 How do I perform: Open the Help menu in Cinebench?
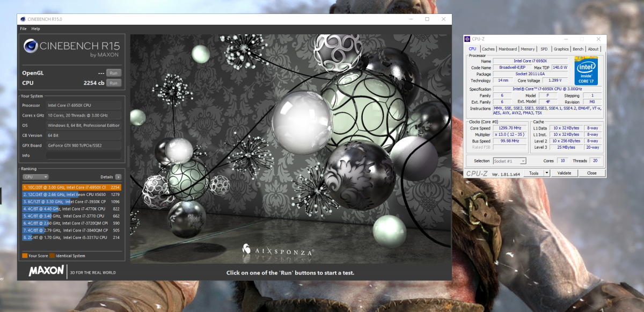36,28
